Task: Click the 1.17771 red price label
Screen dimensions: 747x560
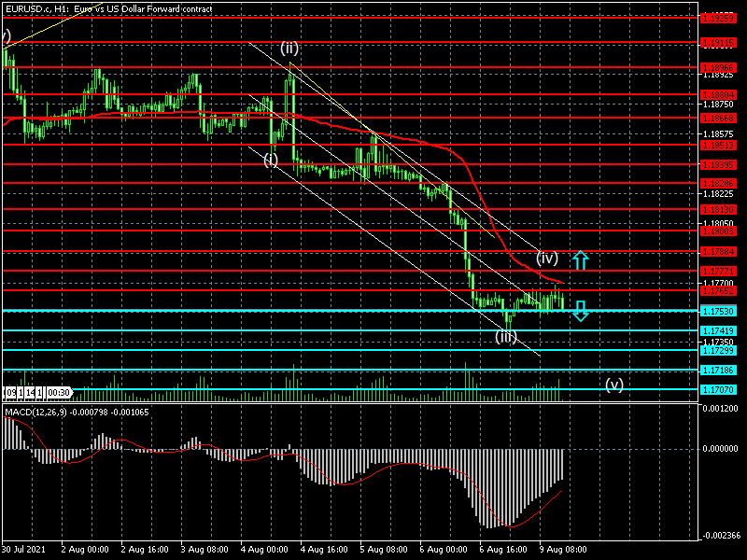Action: [718, 271]
